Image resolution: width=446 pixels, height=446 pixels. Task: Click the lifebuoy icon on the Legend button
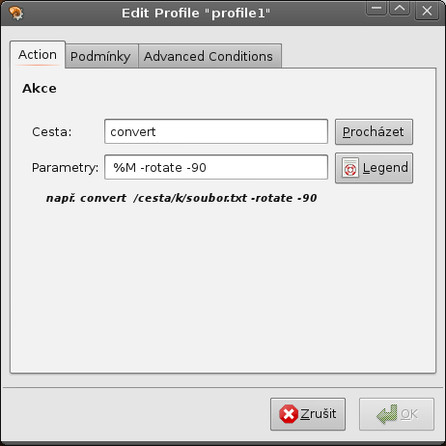click(x=350, y=168)
